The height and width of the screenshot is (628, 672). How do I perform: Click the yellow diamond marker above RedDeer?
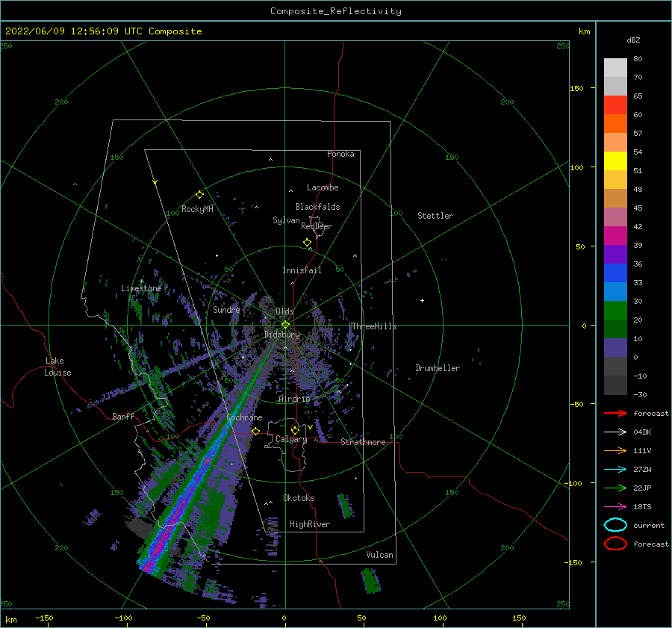tap(308, 243)
